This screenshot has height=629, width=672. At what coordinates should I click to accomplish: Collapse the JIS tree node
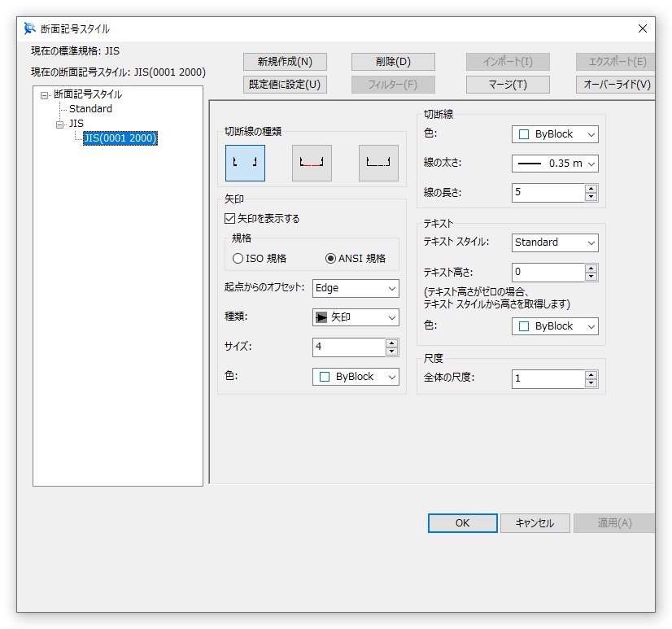pyautogui.click(x=59, y=124)
